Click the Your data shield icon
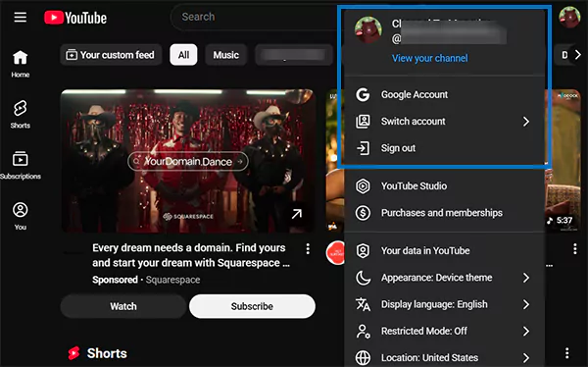Viewport: 588px width, 367px height. [363, 250]
